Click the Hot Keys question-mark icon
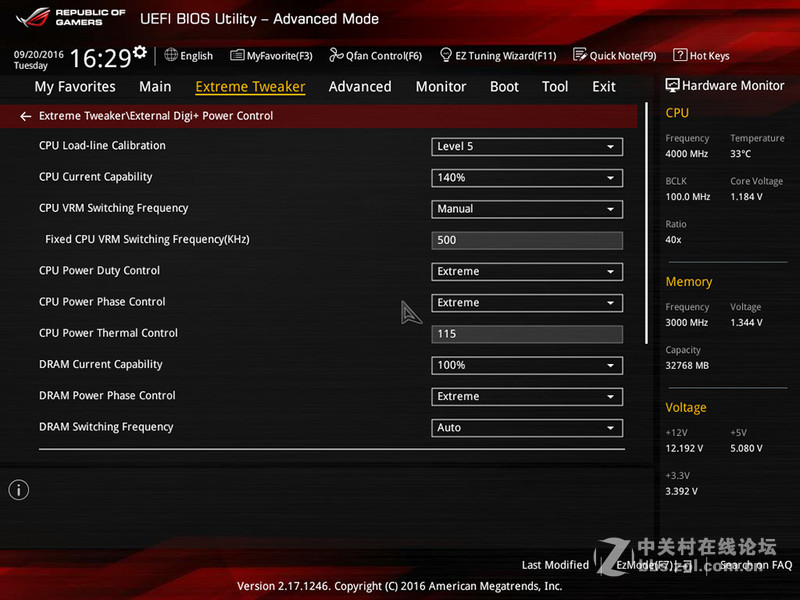This screenshot has width=800, height=600. coord(681,55)
